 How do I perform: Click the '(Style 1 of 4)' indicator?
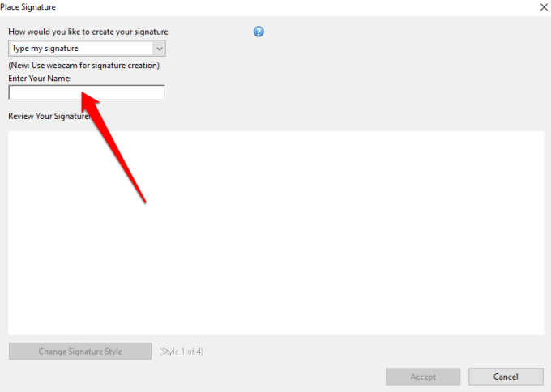pyautogui.click(x=181, y=352)
